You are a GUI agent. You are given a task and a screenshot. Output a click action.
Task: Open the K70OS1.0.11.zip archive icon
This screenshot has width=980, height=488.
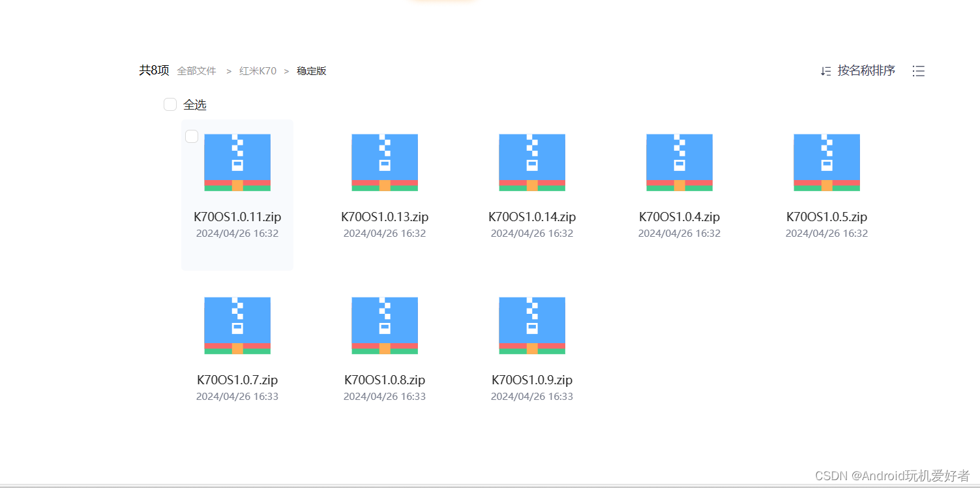click(237, 162)
